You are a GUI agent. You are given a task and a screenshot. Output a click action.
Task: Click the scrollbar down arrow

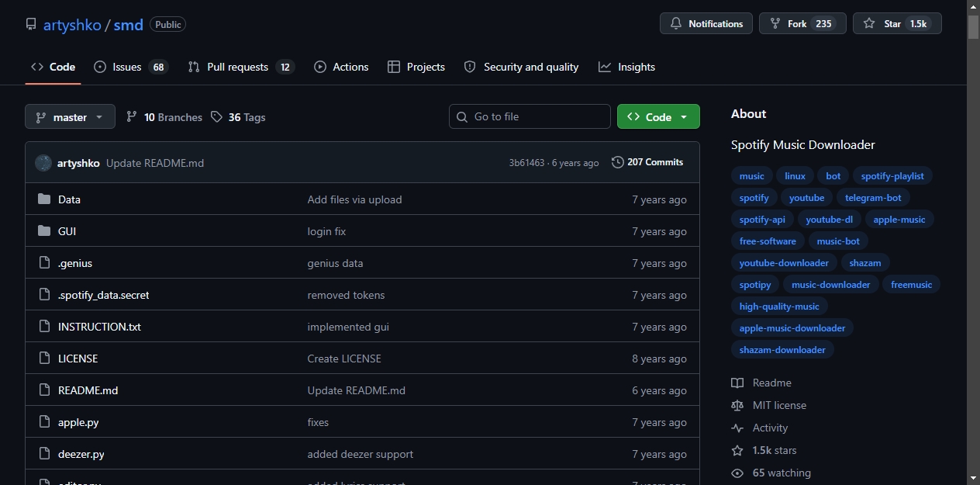(x=973, y=477)
